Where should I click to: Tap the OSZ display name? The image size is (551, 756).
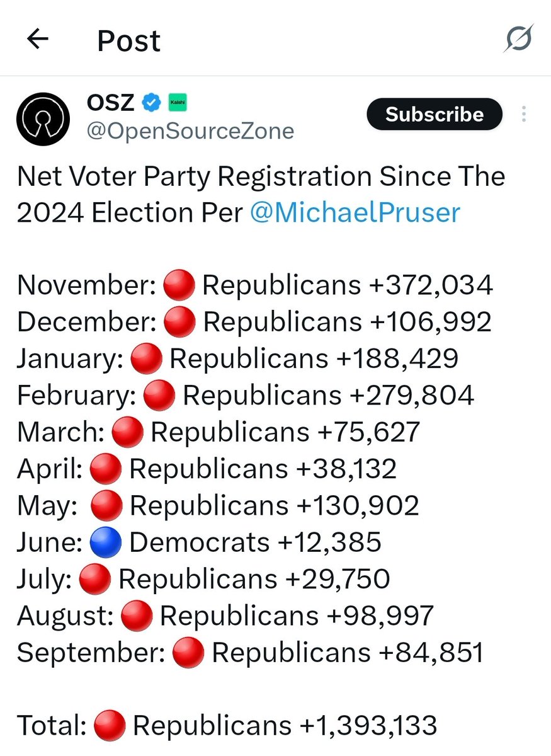(x=109, y=101)
